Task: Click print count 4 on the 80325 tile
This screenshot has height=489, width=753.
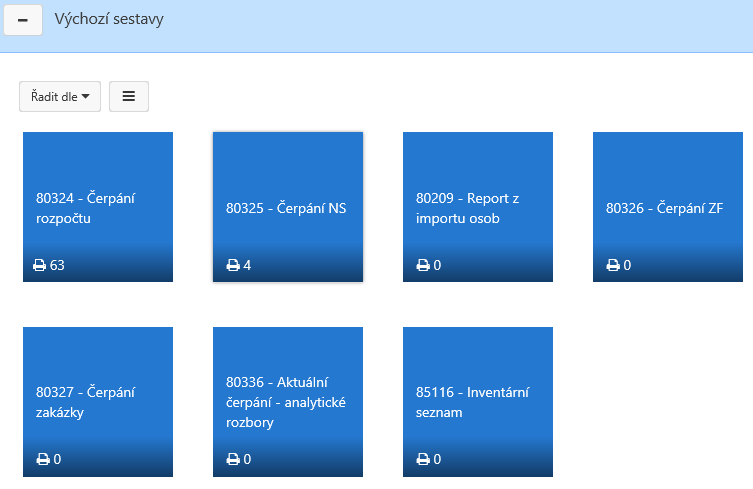Action: click(247, 265)
